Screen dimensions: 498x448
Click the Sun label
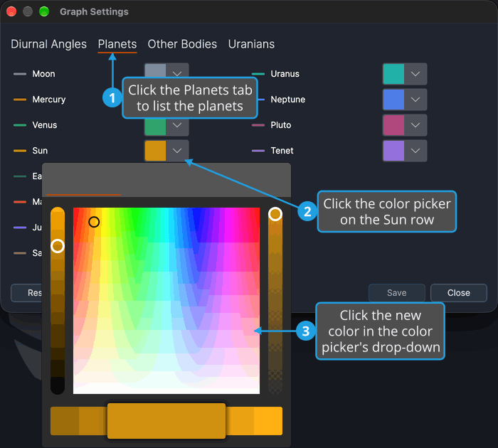40,151
